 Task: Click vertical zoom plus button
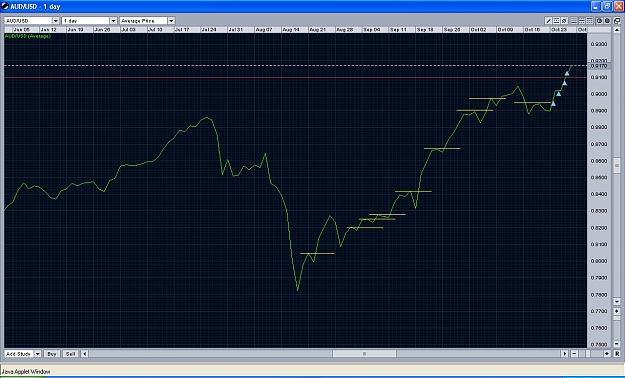click(x=617, y=311)
